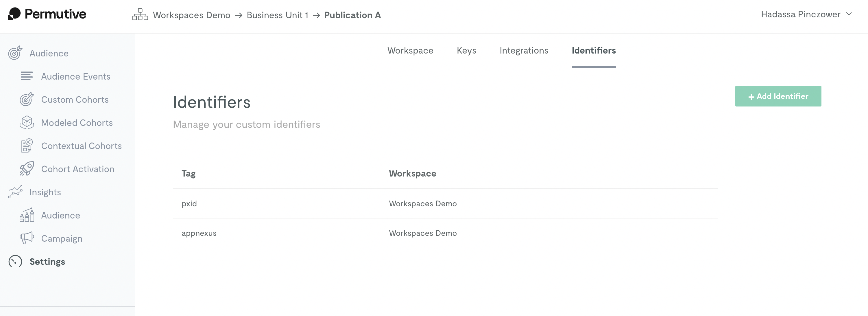The image size is (868, 316).
Task: Navigate to Modeled Cohorts
Action: click(x=77, y=123)
